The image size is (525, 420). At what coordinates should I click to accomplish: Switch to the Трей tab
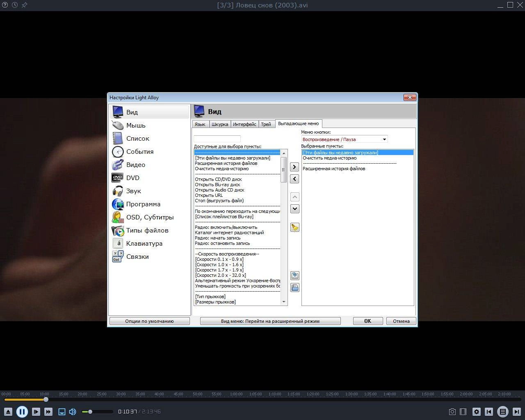[266, 124]
